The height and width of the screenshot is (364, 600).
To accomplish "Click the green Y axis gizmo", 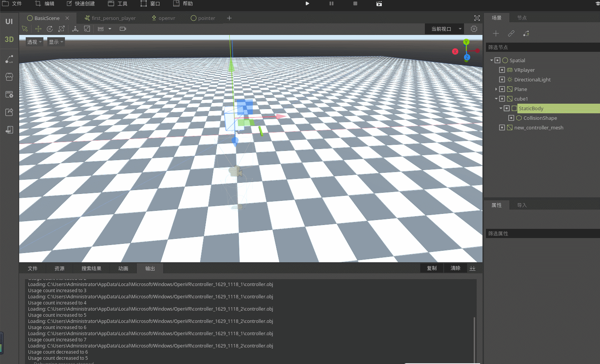I will 466,42.
